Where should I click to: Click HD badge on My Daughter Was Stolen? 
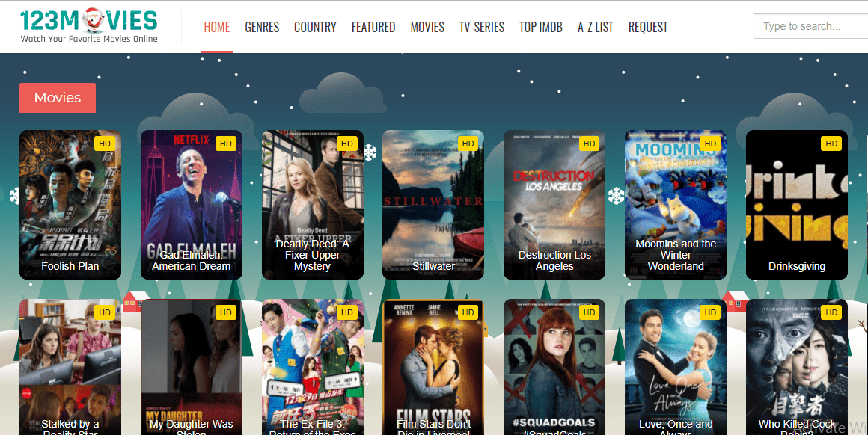click(226, 313)
